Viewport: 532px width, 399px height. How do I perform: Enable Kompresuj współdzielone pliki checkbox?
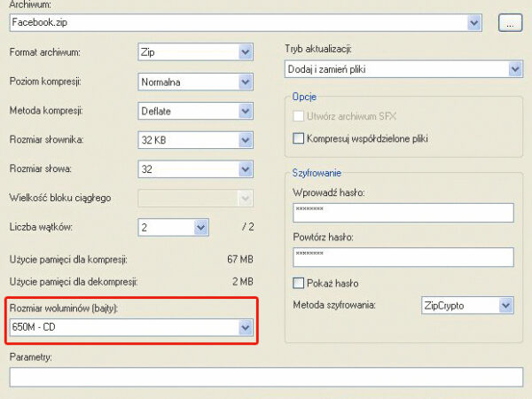pyautogui.click(x=298, y=138)
